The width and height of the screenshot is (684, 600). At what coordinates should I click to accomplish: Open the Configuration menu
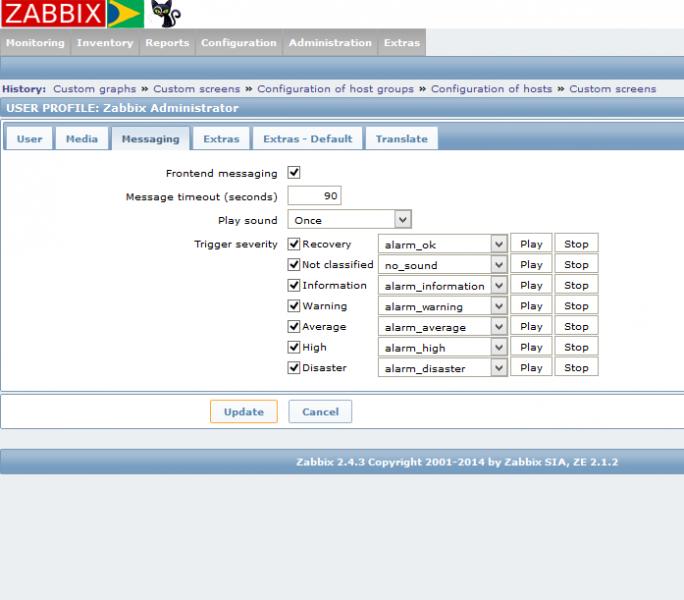(239, 43)
